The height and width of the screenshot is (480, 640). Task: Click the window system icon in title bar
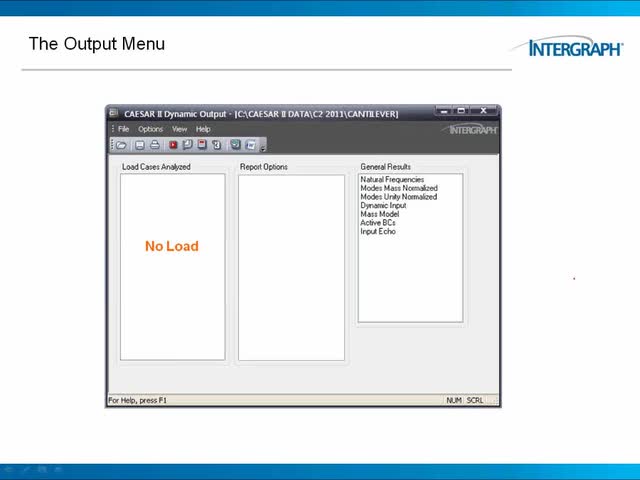coord(113,113)
